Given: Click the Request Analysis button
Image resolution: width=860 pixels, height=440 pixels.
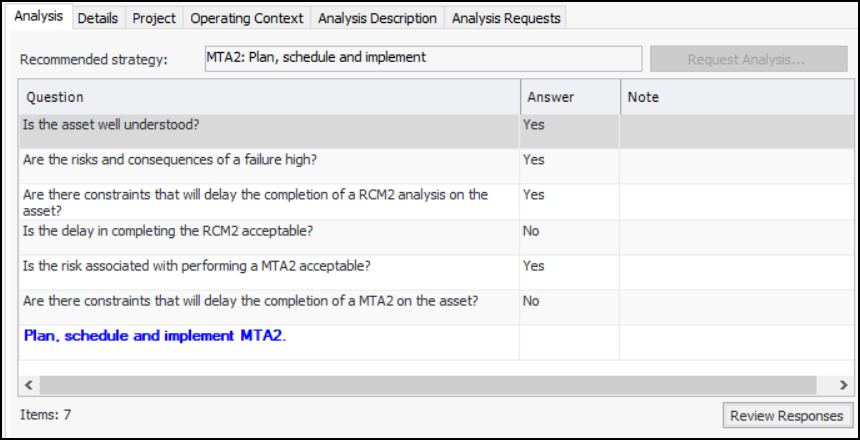Looking at the screenshot, I should click(746, 59).
